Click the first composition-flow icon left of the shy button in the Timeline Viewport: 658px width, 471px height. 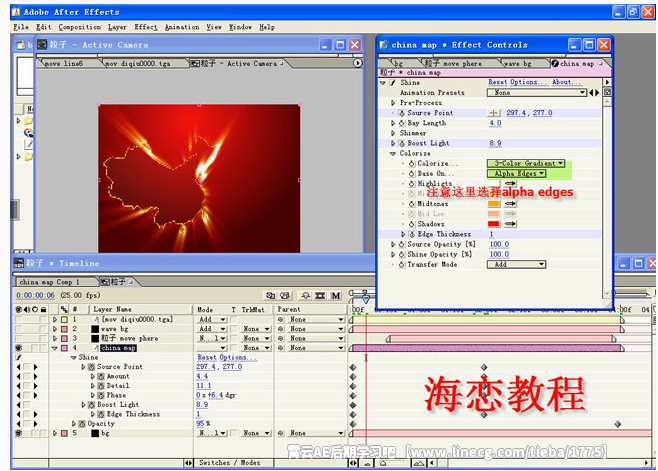pyautogui.click(x=271, y=296)
